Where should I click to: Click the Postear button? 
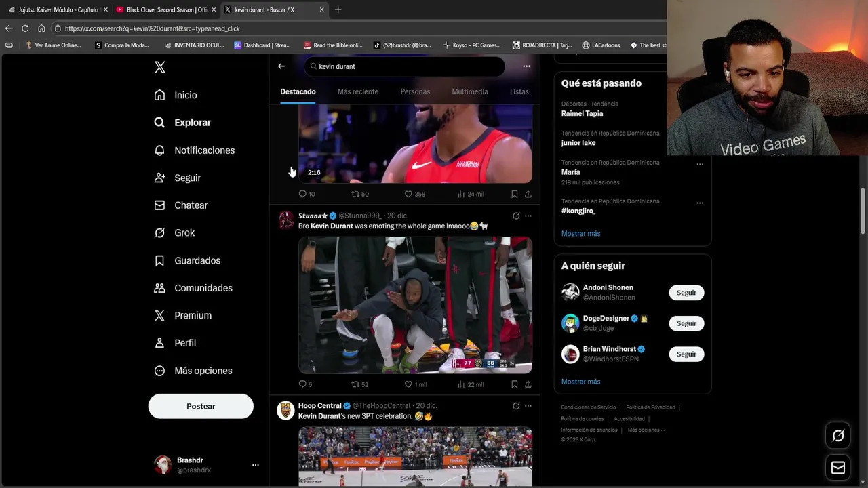(x=201, y=406)
